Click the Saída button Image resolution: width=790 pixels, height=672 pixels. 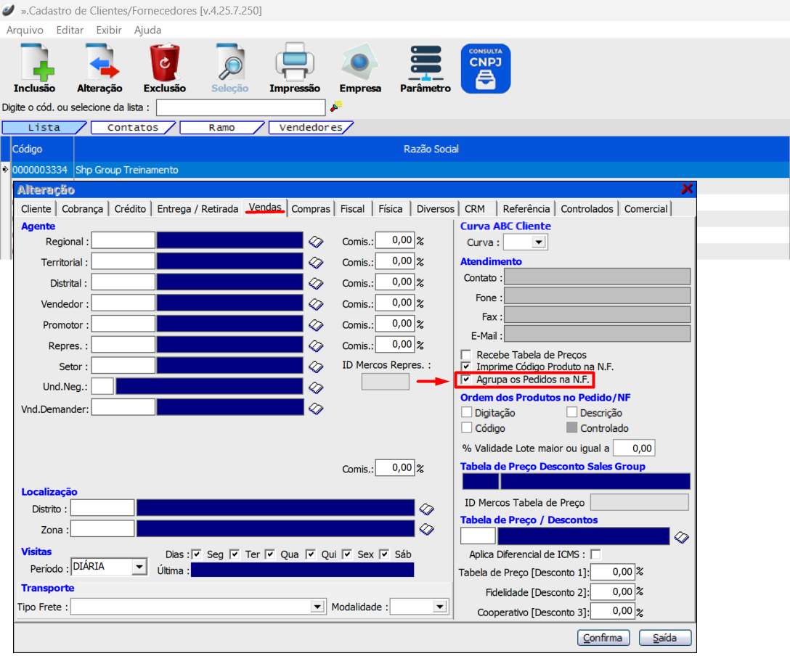[664, 638]
